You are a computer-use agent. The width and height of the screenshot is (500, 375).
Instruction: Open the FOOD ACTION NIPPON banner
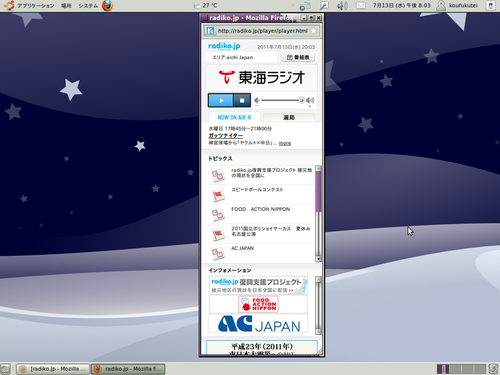click(258, 304)
